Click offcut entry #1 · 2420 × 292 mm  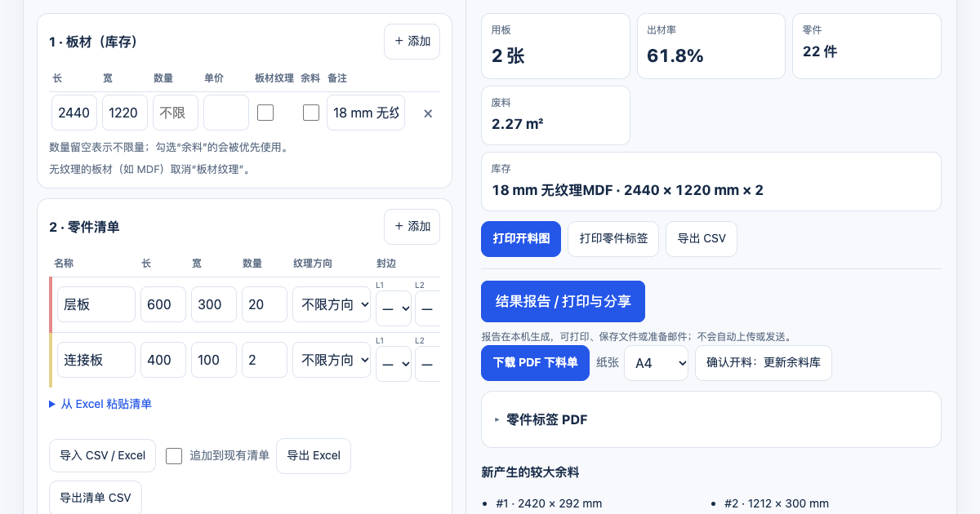(x=549, y=503)
